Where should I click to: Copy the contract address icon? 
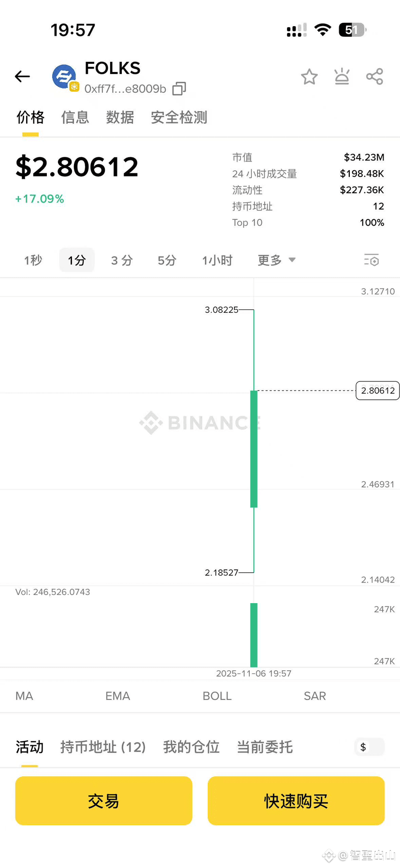pyautogui.click(x=179, y=88)
